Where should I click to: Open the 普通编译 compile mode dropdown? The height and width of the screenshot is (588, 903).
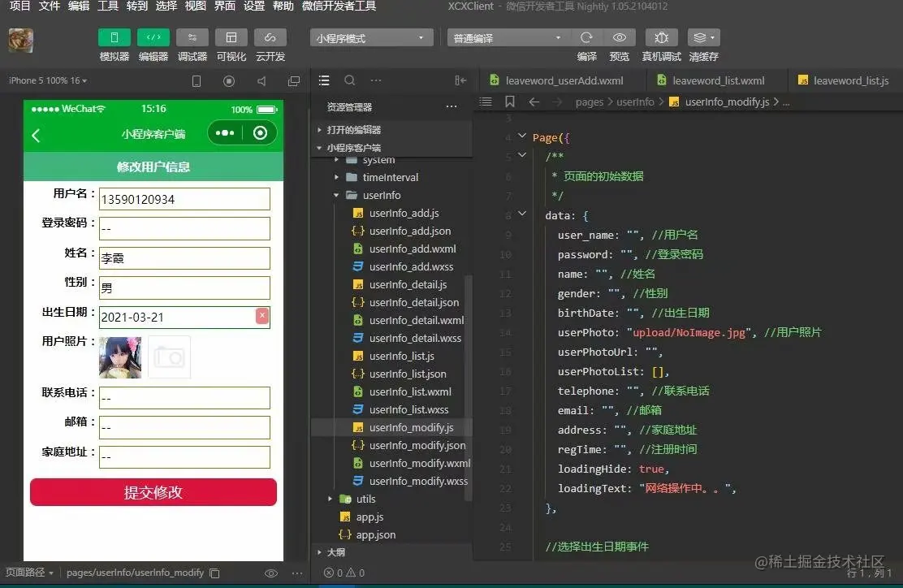pyautogui.click(x=508, y=38)
